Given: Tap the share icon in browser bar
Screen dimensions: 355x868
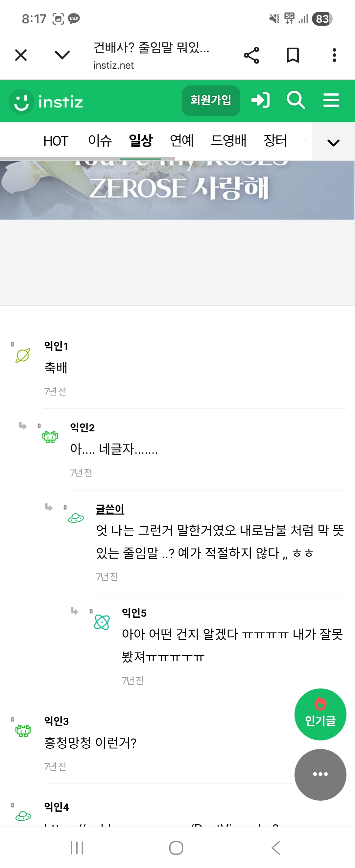Looking at the screenshot, I should click(x=251, y=55).
